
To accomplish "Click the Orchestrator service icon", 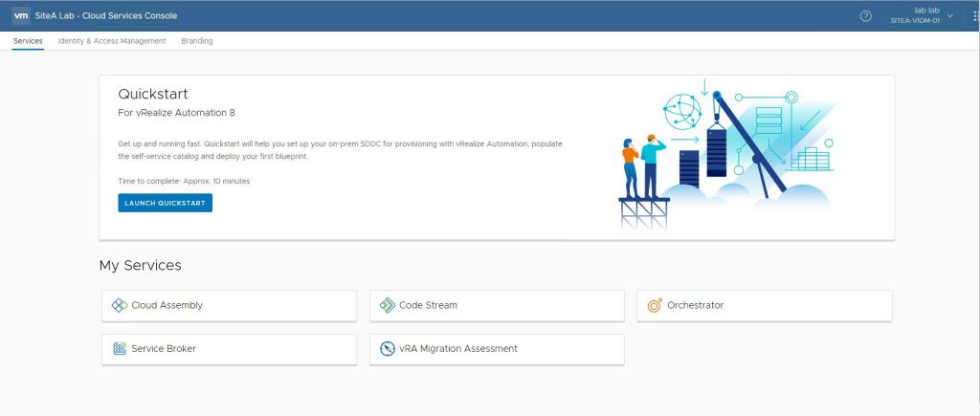I will click(x=655, y=305).
